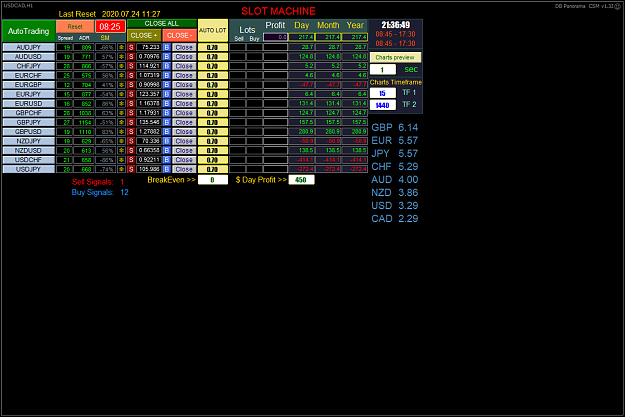
Task: Toggle the green AutoTrading button
Action: coord(29,31)
